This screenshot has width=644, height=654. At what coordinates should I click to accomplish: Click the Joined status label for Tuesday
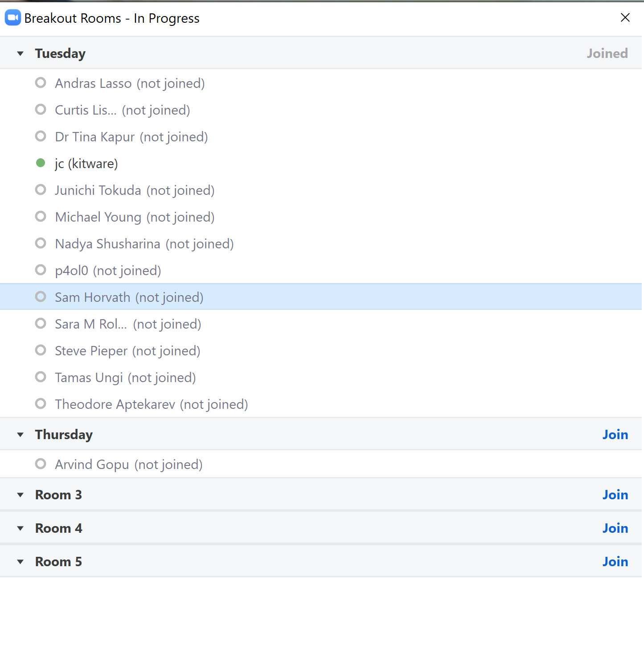tap(607, 53)
